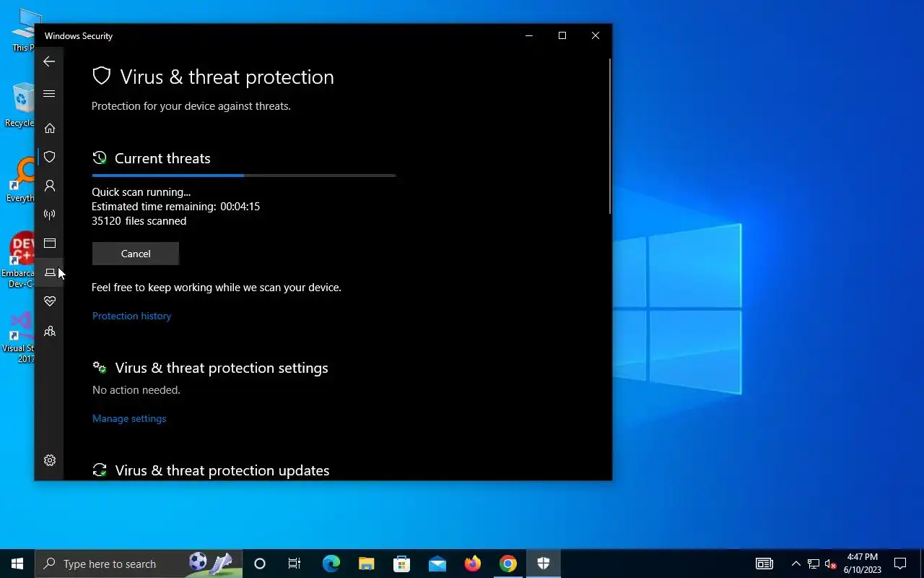This screenshot has height=578, width=924.
Task: Open Account protection person icon
Action: (49, 186)
